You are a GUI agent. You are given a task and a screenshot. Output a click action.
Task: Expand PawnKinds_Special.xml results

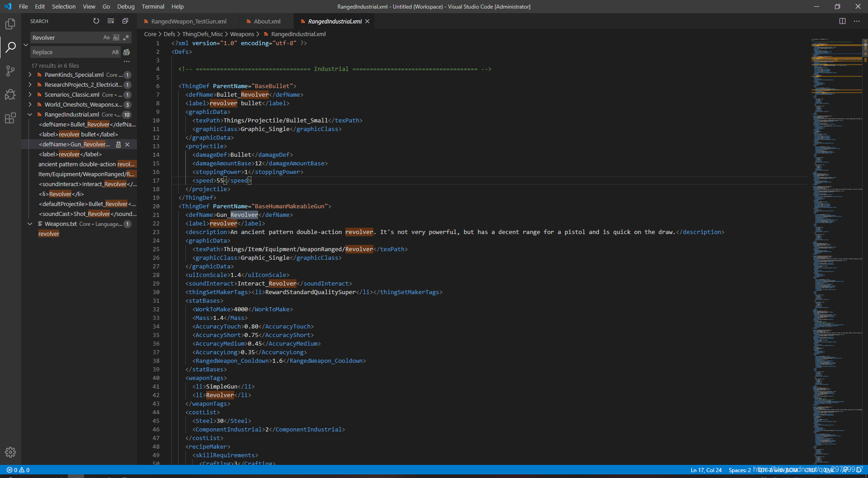click(x=30, y=75)
